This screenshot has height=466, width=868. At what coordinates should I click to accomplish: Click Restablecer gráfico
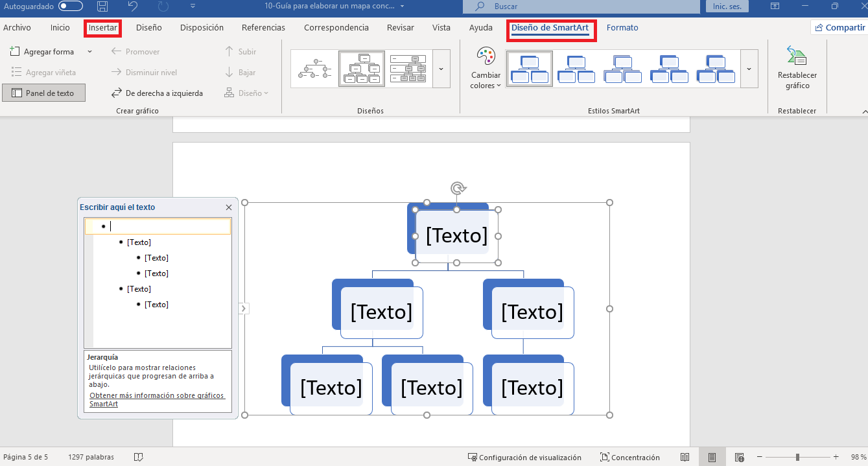(797, 67)
